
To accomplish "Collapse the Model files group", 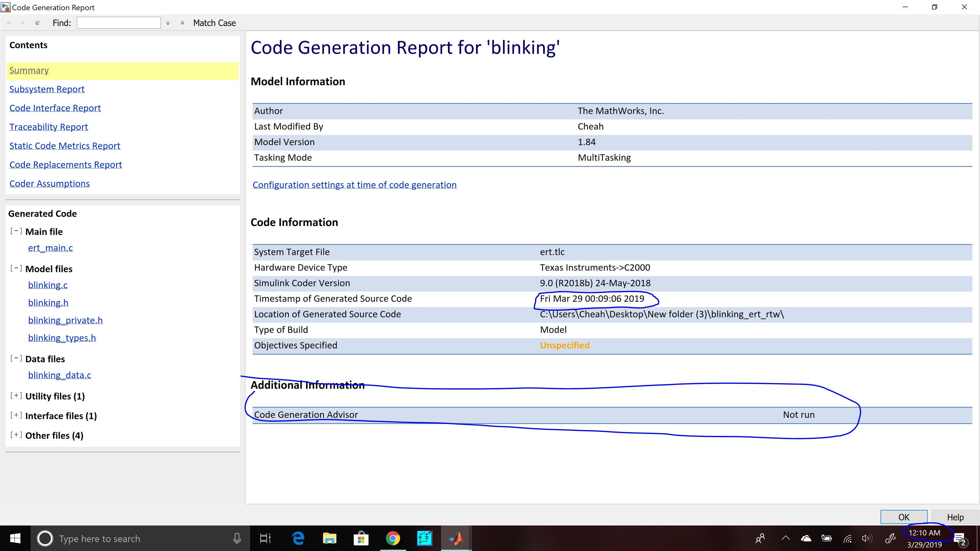I will point(16,268).
